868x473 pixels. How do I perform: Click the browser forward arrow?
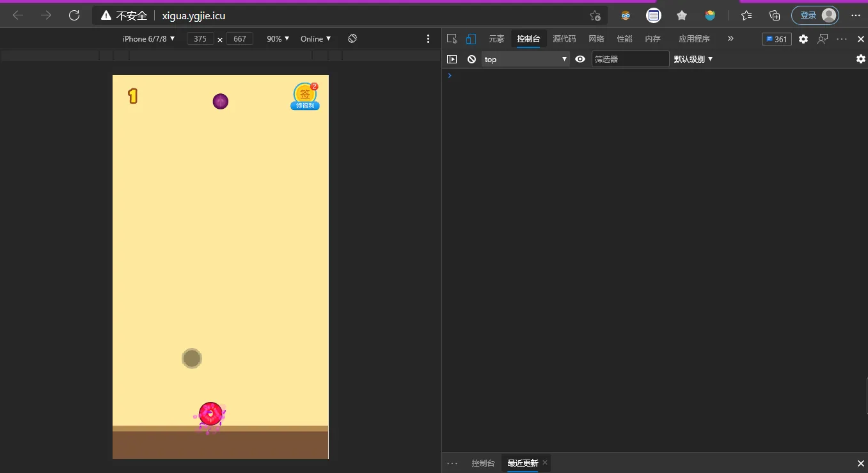(46, 15)
